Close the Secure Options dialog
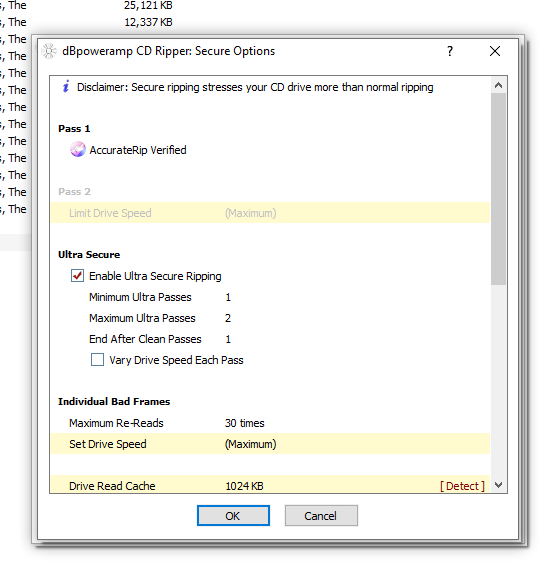 [x=495, y=51]
